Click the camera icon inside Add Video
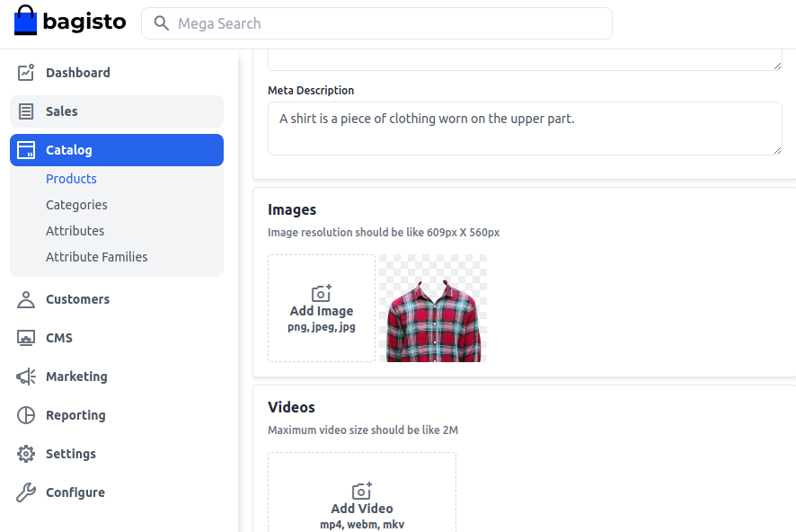796x532 pixels. pos(361,491)
